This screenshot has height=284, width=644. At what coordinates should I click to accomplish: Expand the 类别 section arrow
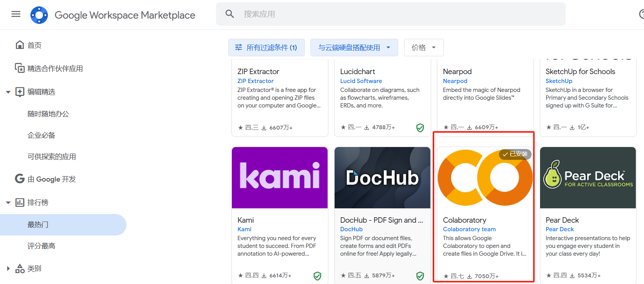8,268
